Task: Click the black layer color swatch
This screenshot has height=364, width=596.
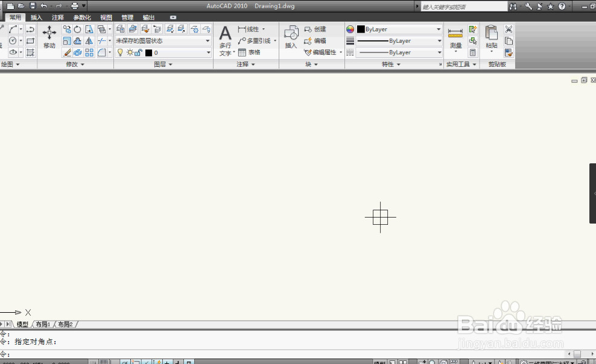Action: [x=148, y=53]
